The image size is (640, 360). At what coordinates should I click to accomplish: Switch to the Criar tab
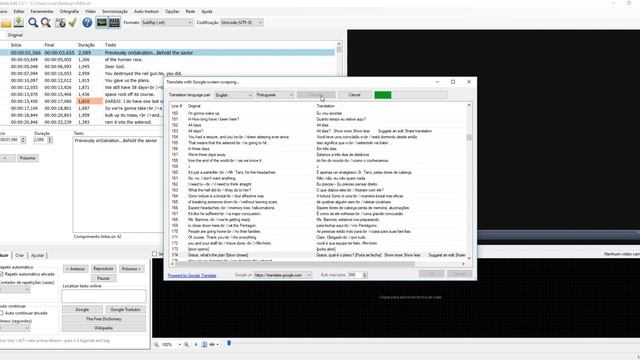point(20,256)
